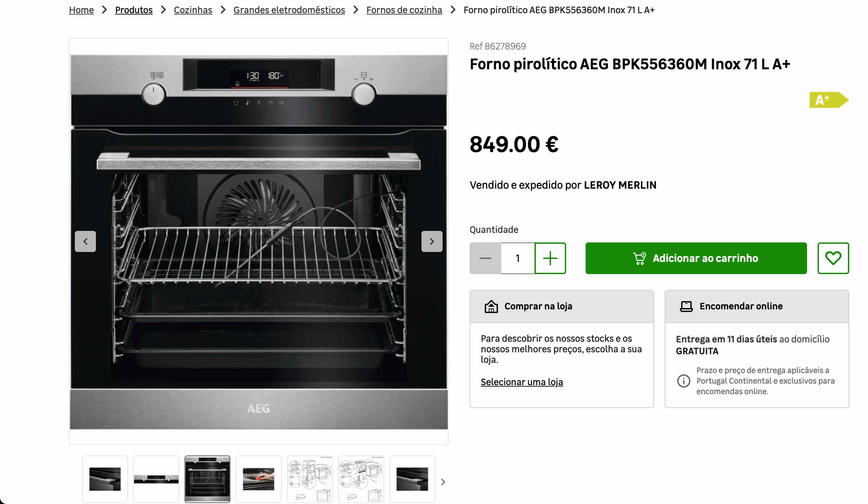Select the red cloth cleaning thumbnail
Viewport: 868px width, 504px height.
258,479
